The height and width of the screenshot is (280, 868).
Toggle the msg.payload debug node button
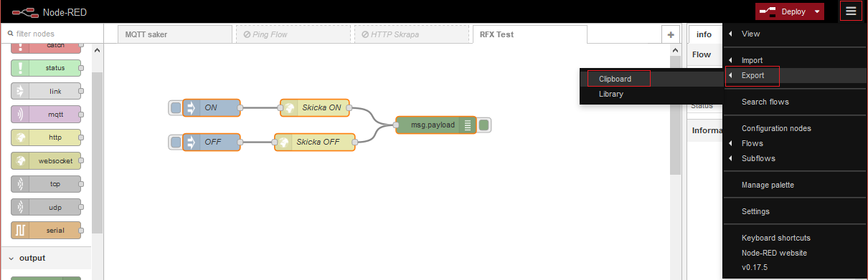pyautogui.click(x=485, y=125)
